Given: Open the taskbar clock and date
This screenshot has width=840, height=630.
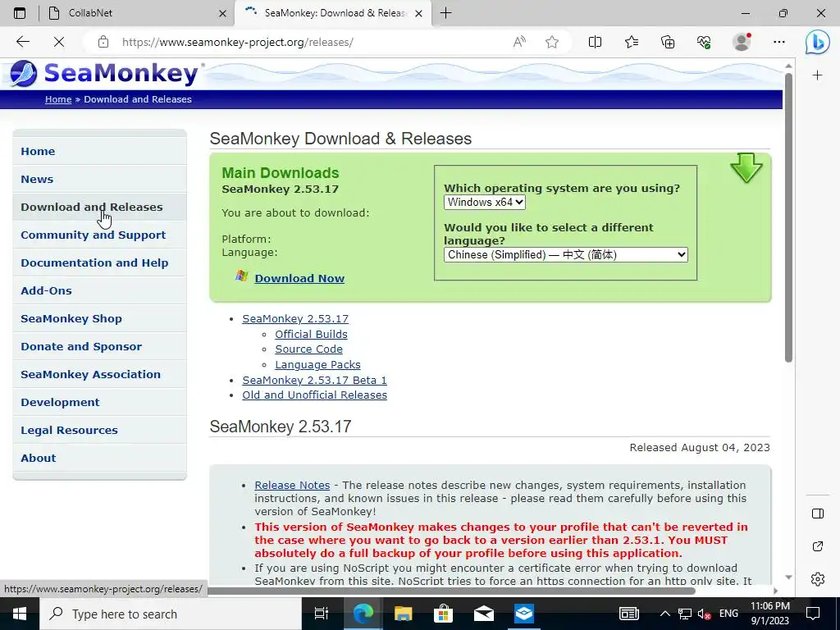Looking at the screenshot, I should pos(769,614).
